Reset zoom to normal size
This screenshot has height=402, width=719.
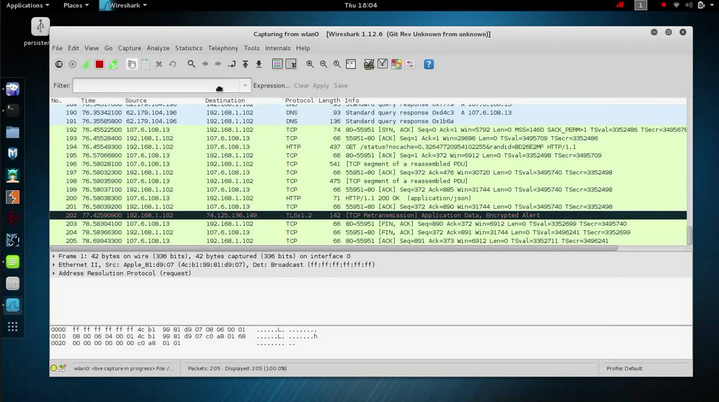tap(337, 64)
